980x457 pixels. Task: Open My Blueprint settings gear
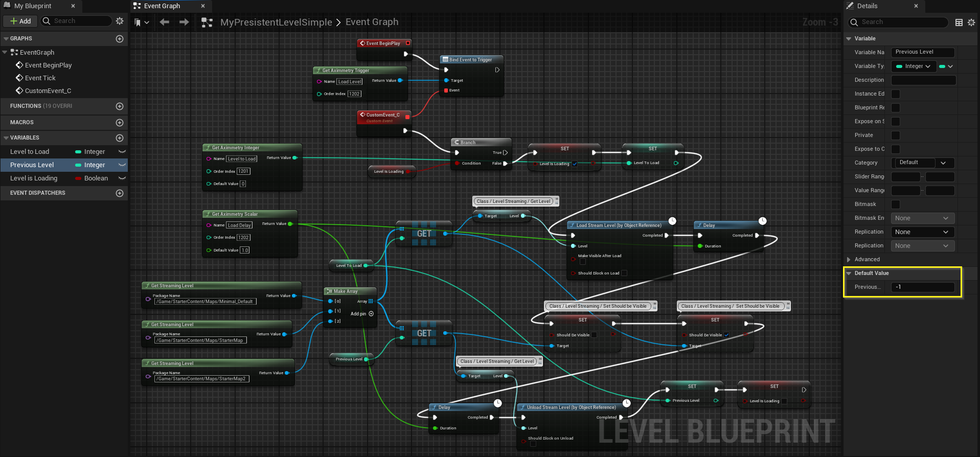coord(120,21)
